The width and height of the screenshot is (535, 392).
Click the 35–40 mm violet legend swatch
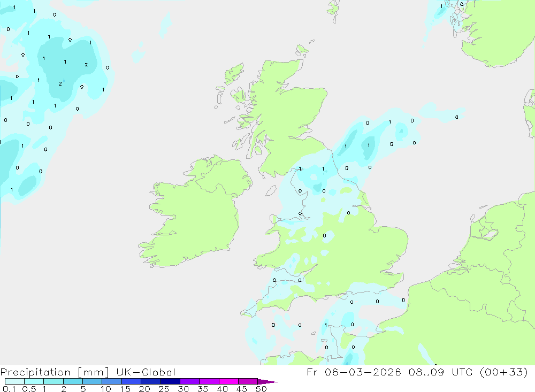pos(209,381)
